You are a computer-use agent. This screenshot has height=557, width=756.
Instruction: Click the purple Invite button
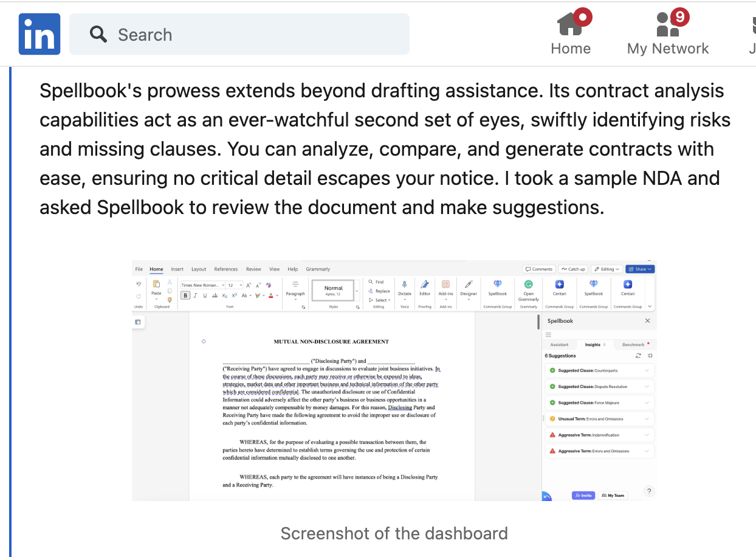point(583,496)
